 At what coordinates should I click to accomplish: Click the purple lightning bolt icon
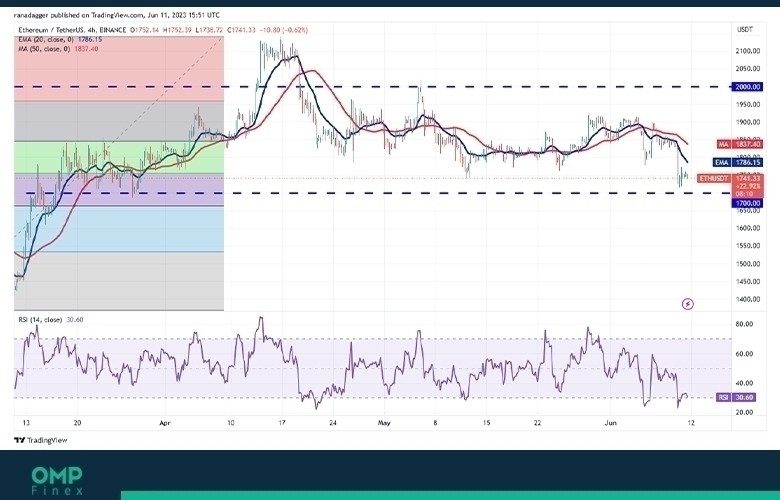(687, 304)
